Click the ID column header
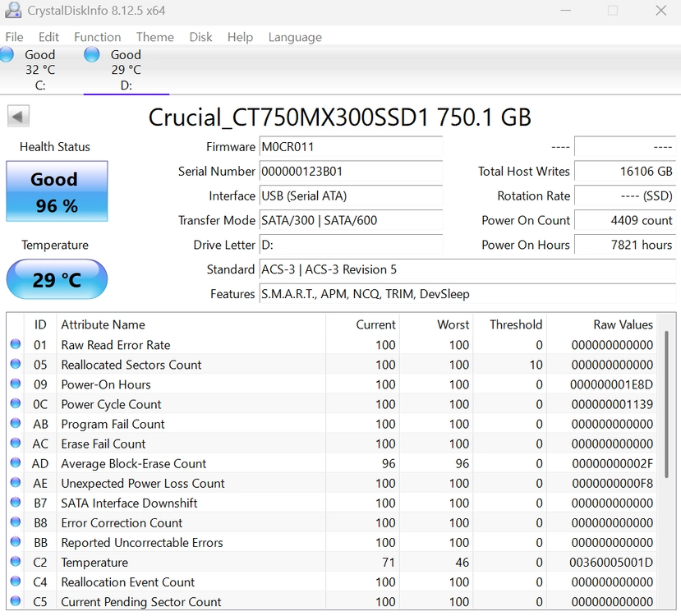The height and width of the screenshot is (616, 681). [x=40, y=324]
